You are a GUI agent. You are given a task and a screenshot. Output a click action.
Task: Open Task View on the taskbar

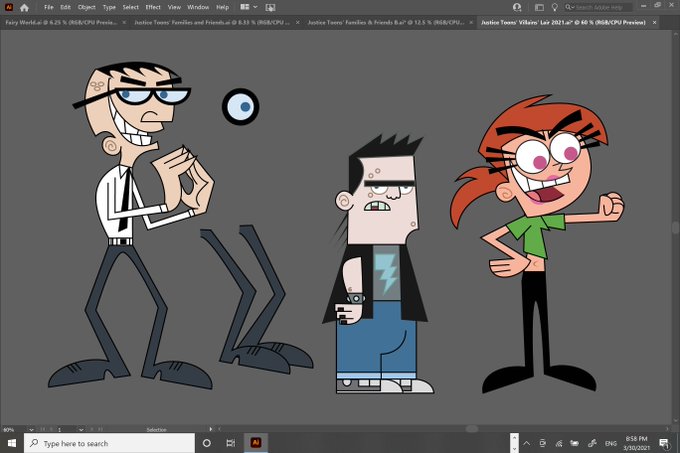tap(231, 443)
